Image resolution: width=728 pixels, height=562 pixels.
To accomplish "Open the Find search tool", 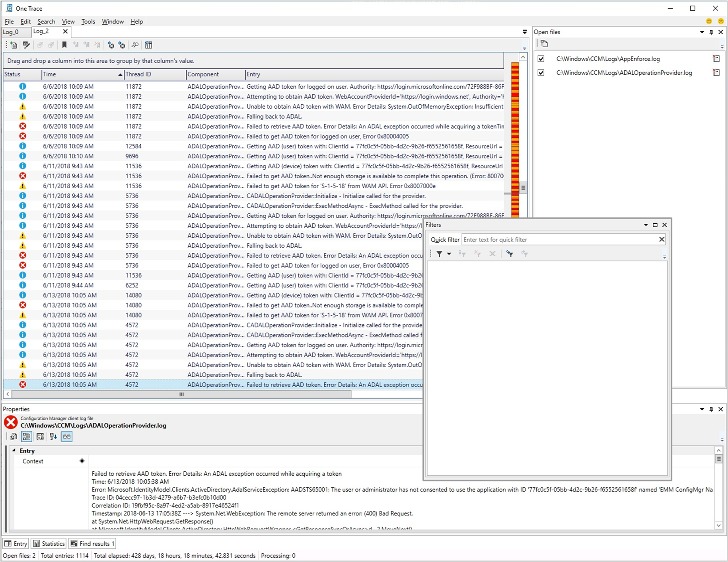I will [134, 45].
